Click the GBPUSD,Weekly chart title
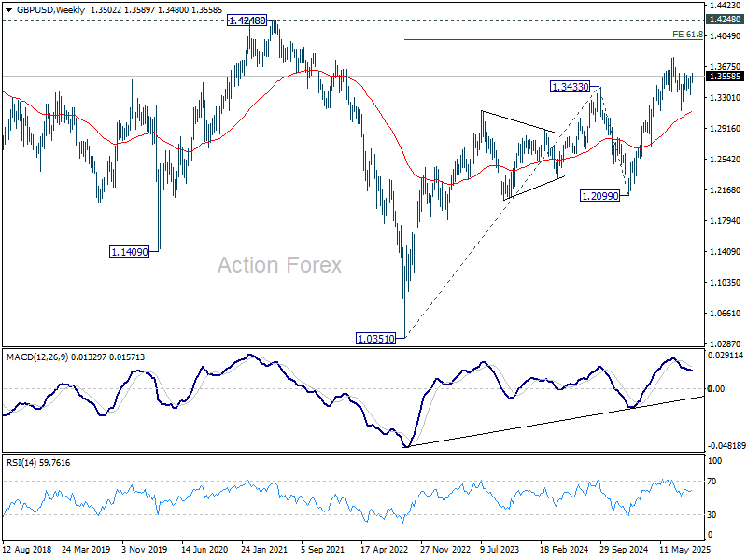Image resolution: width=747 pixels, height=560 pixels. [x=50, y=10]
